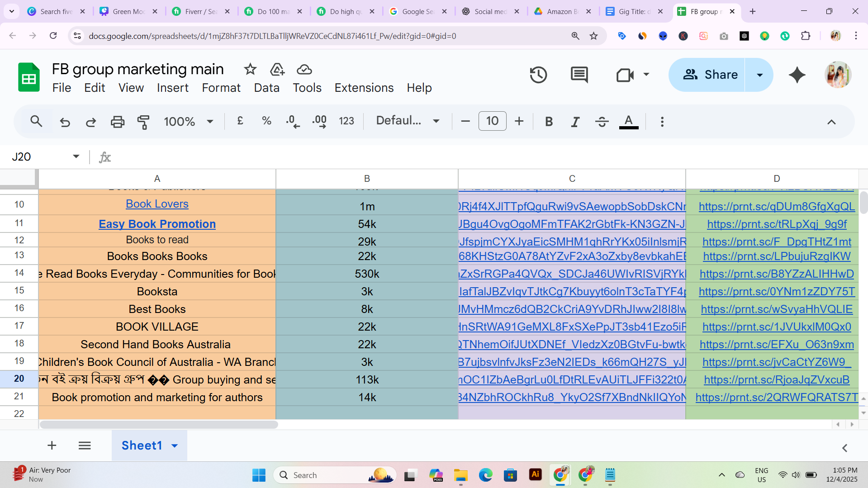The image size is (868, 488).
Task: Open version history clock icon
Action: tap(538, 75)
